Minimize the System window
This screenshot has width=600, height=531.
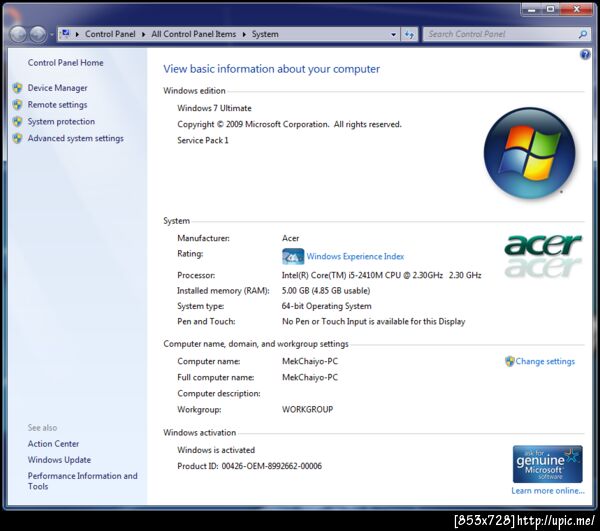point(531,9)
